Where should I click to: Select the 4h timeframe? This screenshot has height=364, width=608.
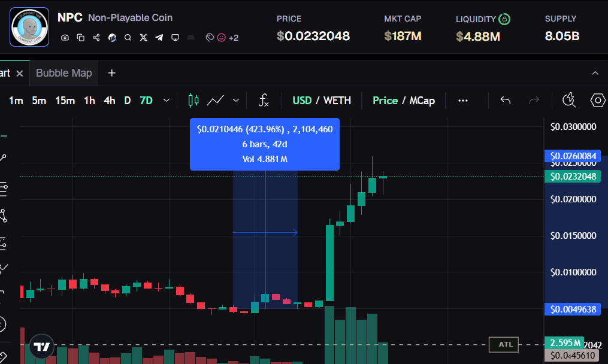(x=110, y=101)
